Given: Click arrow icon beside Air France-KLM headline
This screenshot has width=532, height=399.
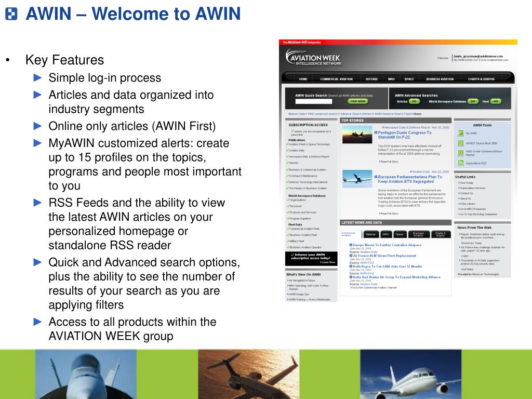Looking at the screenshot, I should click(x=351, y=256).
